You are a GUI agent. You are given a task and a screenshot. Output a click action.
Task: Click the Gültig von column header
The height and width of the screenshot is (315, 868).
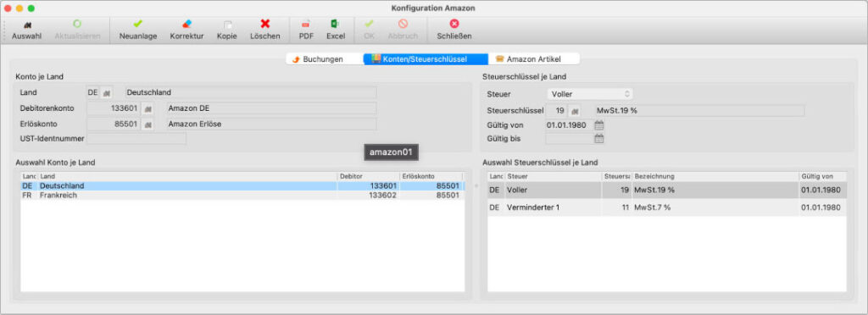[x=822, y=176]
